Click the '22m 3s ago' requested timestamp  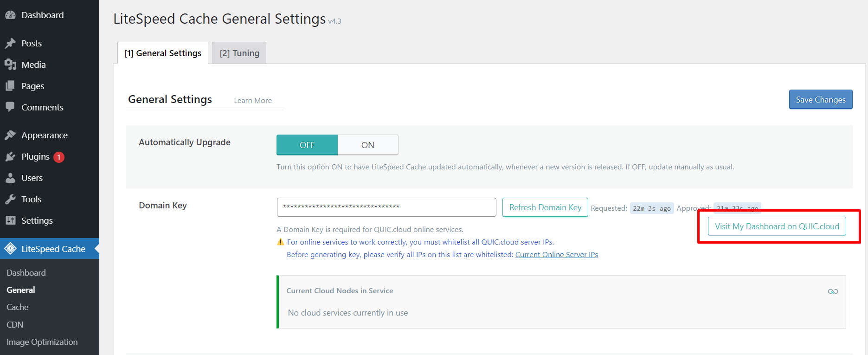coord(652,208)
